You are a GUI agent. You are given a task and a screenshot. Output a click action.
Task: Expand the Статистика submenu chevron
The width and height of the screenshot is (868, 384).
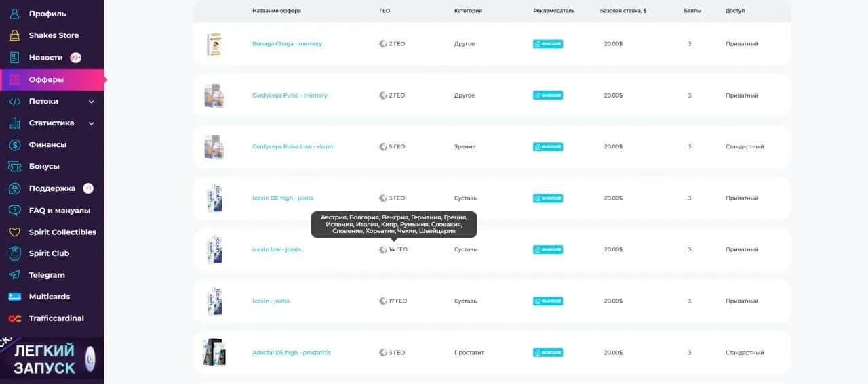click(92, 123)
